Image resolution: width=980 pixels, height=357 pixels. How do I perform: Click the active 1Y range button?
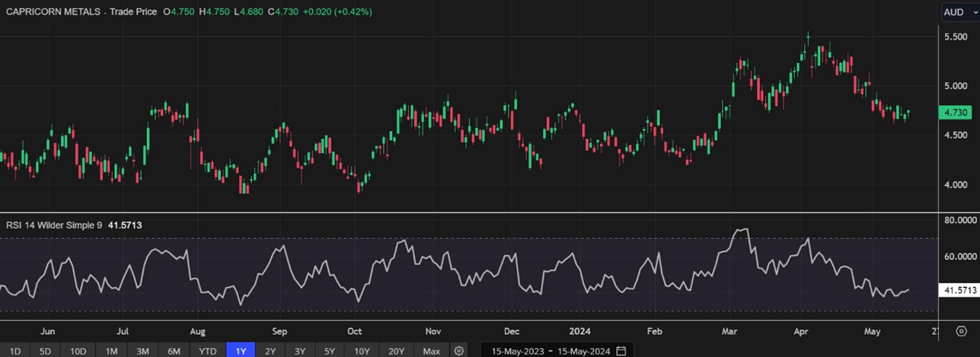point(241,351)
